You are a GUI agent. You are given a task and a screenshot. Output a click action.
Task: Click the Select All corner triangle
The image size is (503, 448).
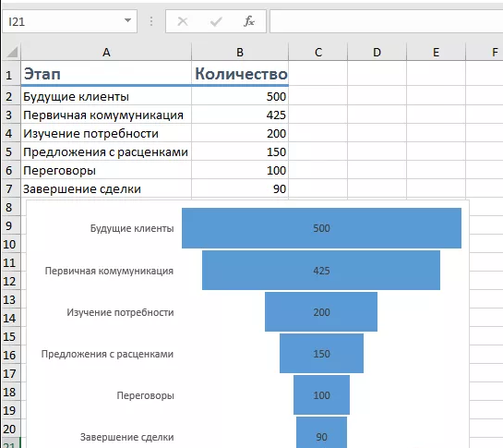[x=12, y=52]
